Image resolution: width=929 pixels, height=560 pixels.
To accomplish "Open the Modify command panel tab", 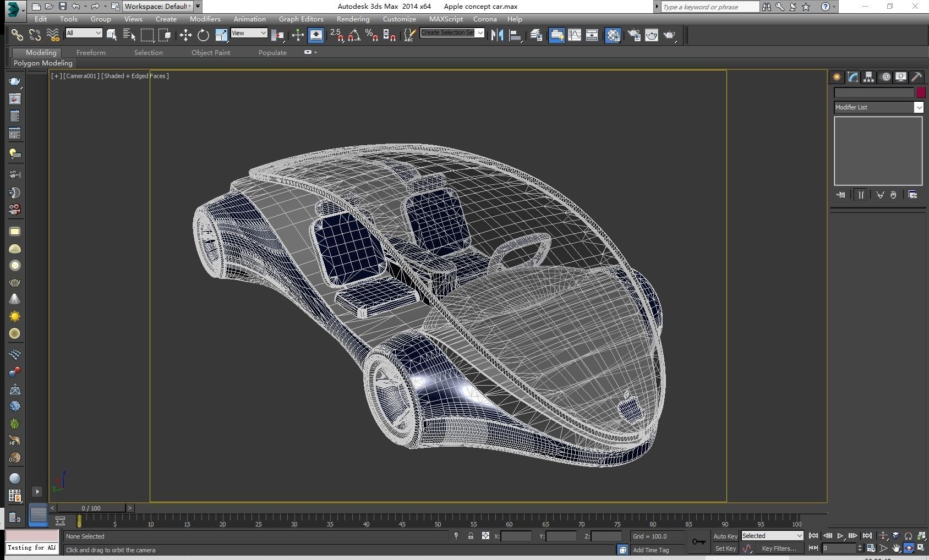I will [853, 77].
